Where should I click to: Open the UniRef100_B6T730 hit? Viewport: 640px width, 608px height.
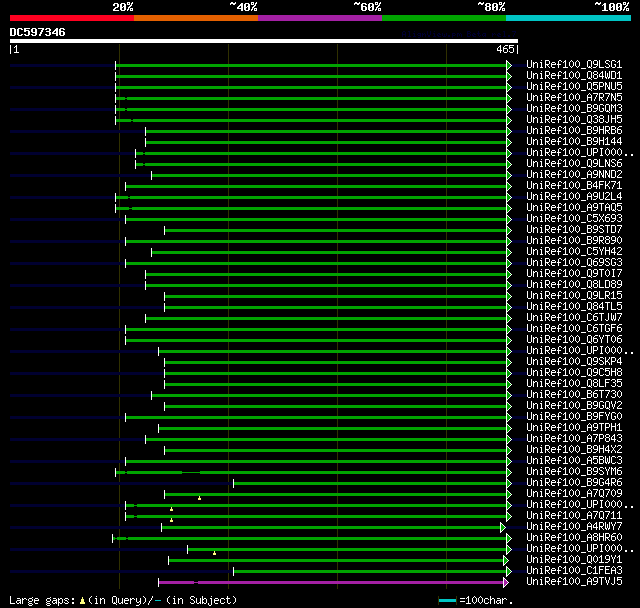(574, 395)
